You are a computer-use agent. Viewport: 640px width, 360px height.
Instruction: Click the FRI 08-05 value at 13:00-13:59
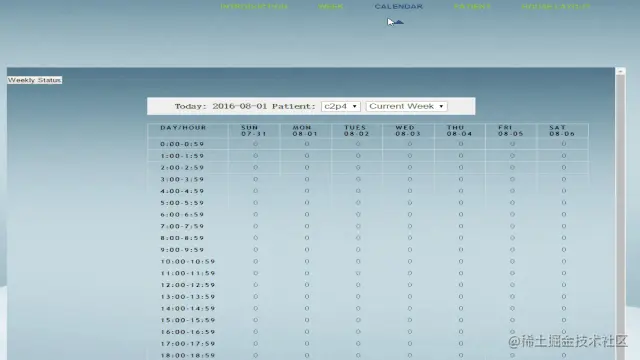pos(512,296)
